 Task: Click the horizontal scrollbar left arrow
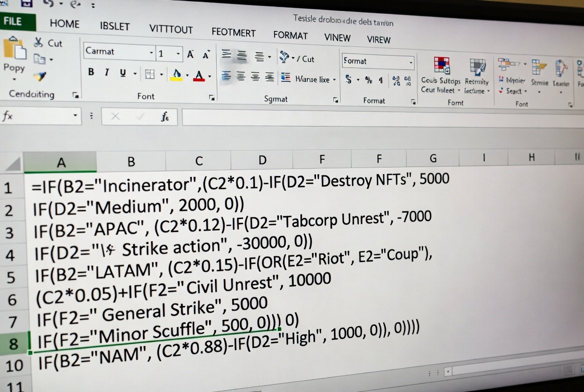(x=447, y=371)
